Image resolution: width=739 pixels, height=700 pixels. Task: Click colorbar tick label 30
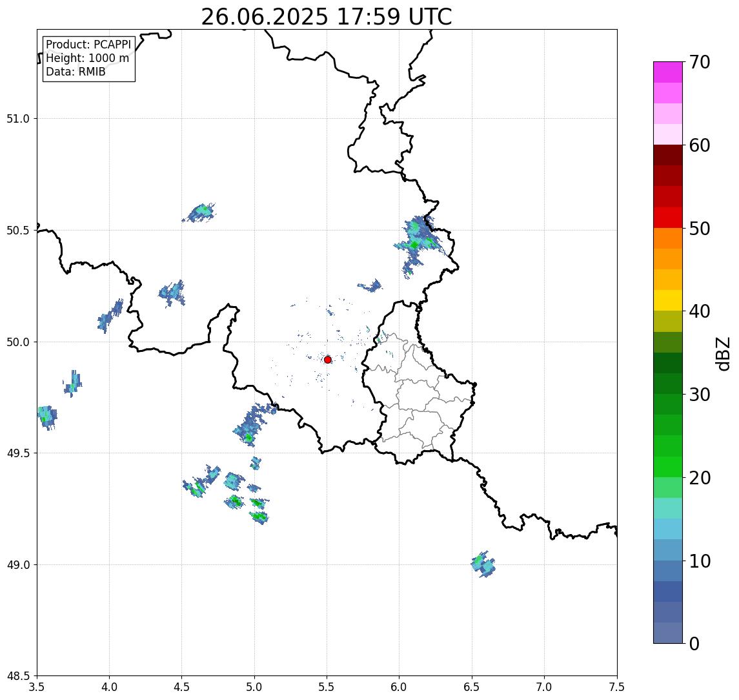pos(699,395)
